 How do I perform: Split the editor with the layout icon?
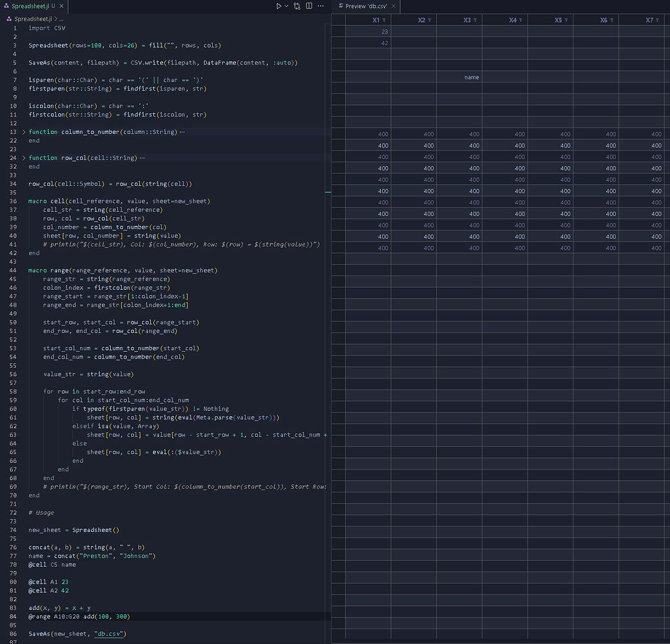click(309, 6)
